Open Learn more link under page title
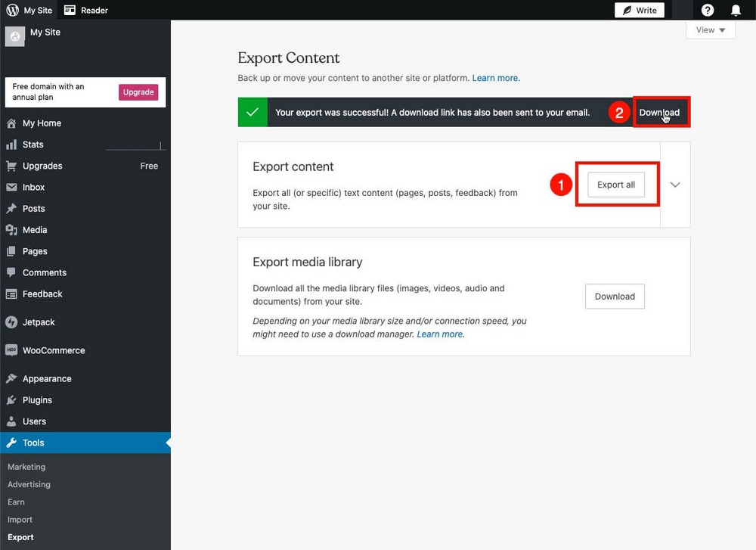This screenshot has width=756, height=550. (496, 78)
